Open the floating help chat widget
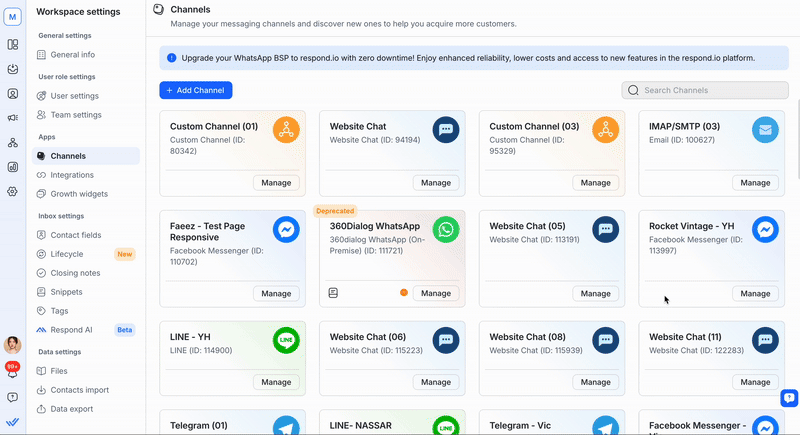This screenshot has height=435, width=800. 788,398
